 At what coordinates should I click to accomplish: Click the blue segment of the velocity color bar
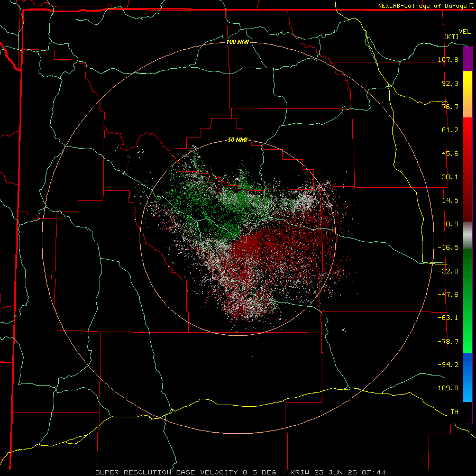click(467, 377)
